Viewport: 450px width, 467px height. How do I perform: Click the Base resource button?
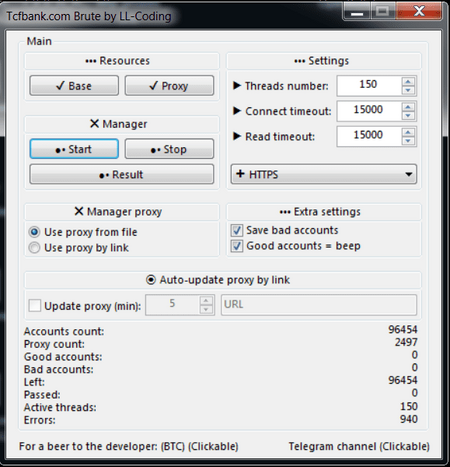point(74,86)
